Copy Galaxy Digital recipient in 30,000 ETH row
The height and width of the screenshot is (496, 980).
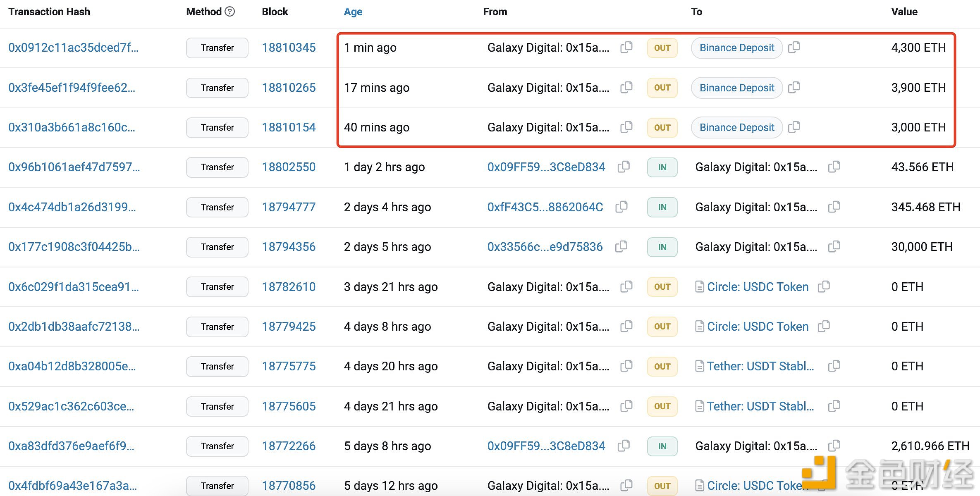834,246
